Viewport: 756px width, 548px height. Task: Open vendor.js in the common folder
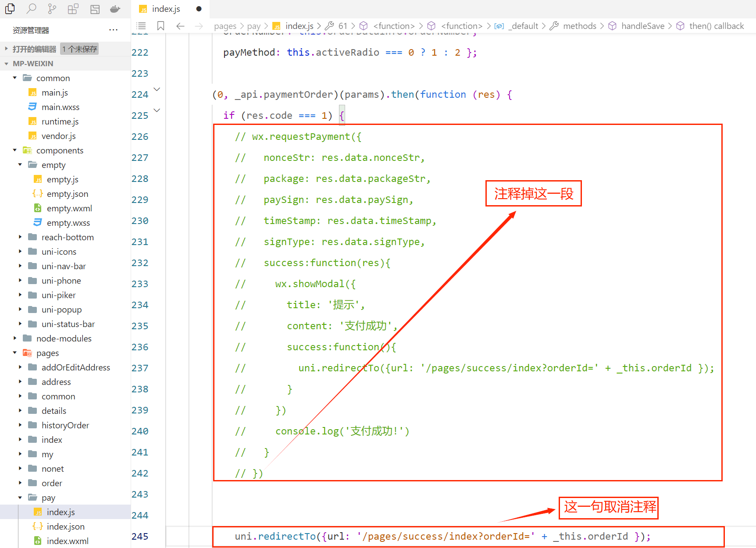coord(58,136)
